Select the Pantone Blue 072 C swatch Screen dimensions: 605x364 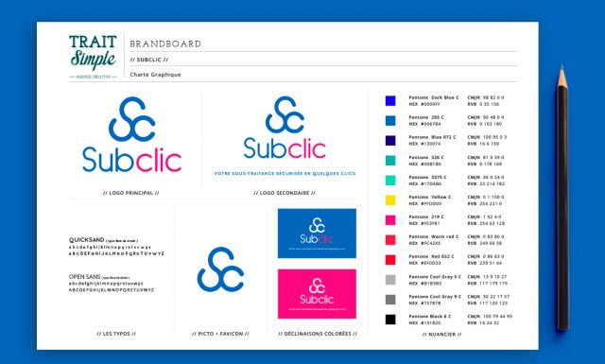390,141
